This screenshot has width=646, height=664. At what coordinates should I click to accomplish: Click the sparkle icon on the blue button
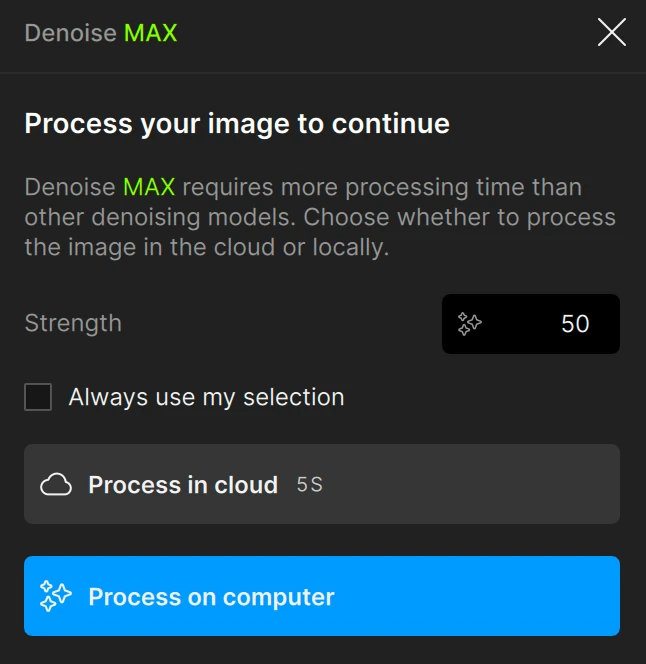pyautogui.click(x=56, y=597)
